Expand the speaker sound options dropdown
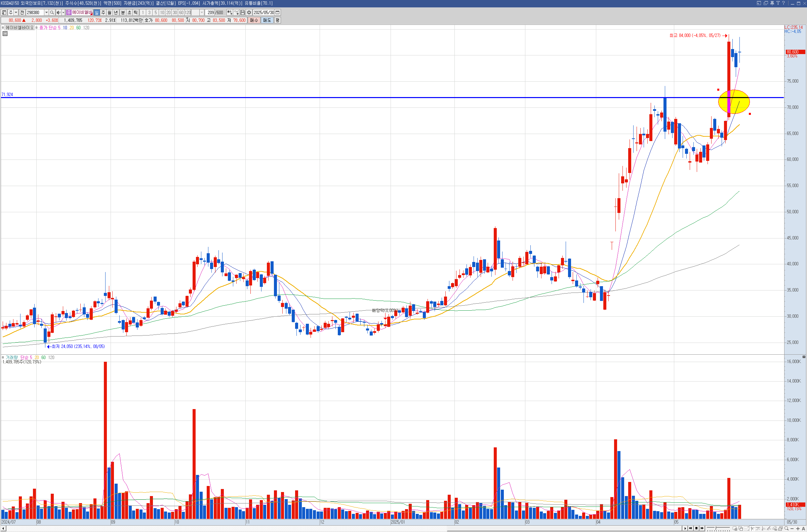Image resolution: width=807 pixels, height=532 pixels. 63,12
